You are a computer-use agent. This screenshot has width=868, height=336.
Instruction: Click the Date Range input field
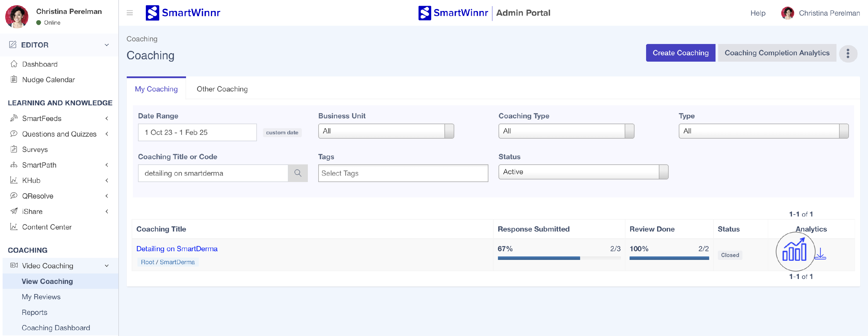click(x=197, y=133)
